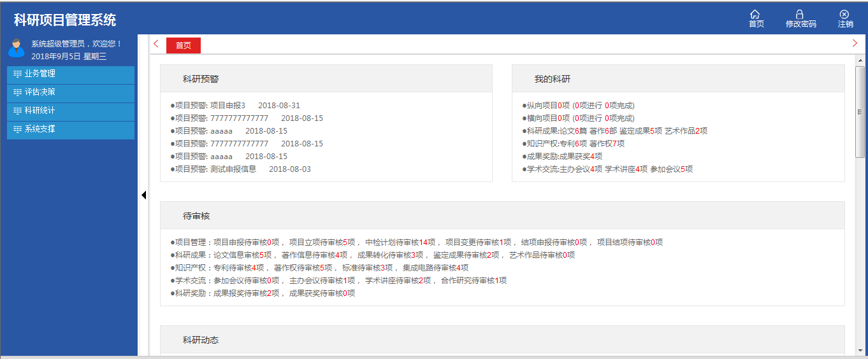Click right red tab-scroll arrow
The image size is (868, 359).
click(855, 43)
